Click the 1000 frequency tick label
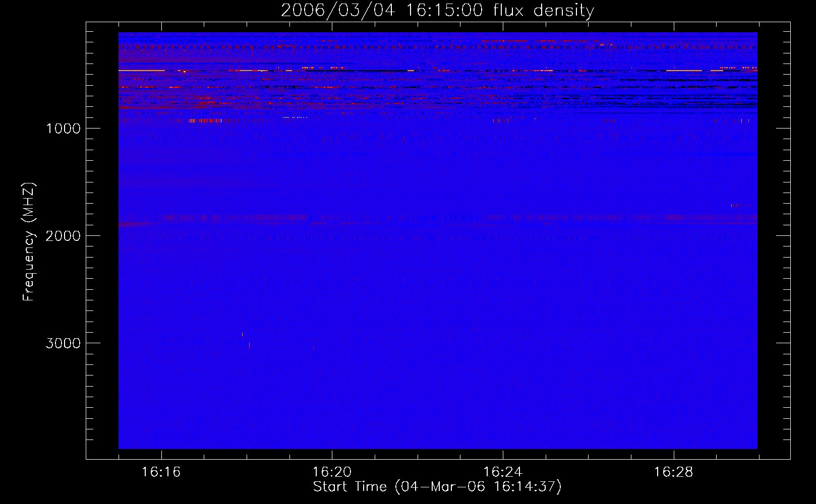The width and height of the screenshot is (816, 504). tap(63, 129)
